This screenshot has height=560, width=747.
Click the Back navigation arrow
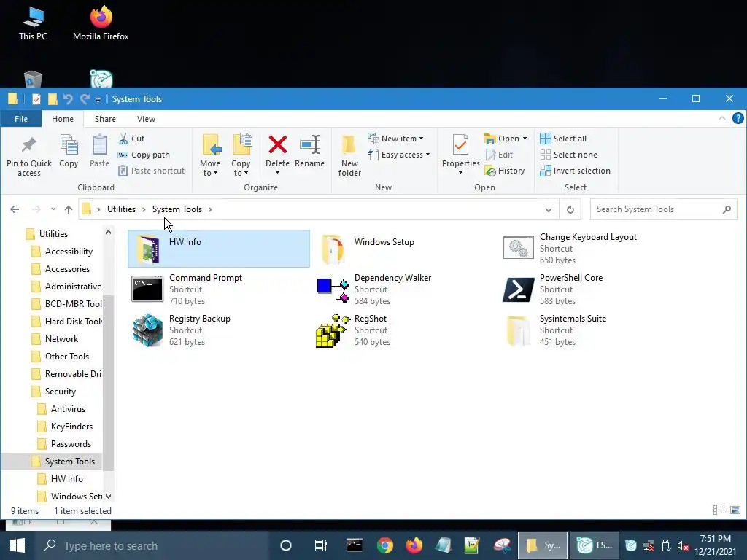click(15, 209)
